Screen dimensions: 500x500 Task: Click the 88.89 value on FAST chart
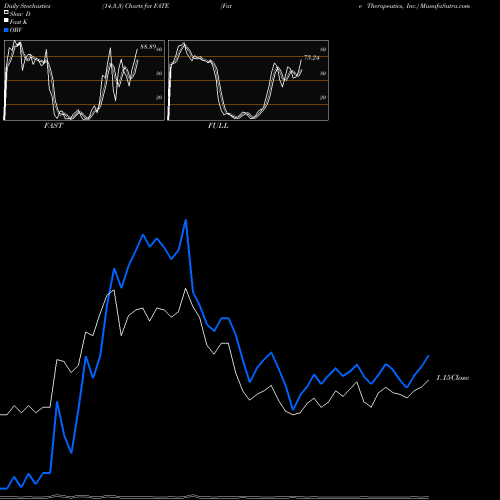148,47
